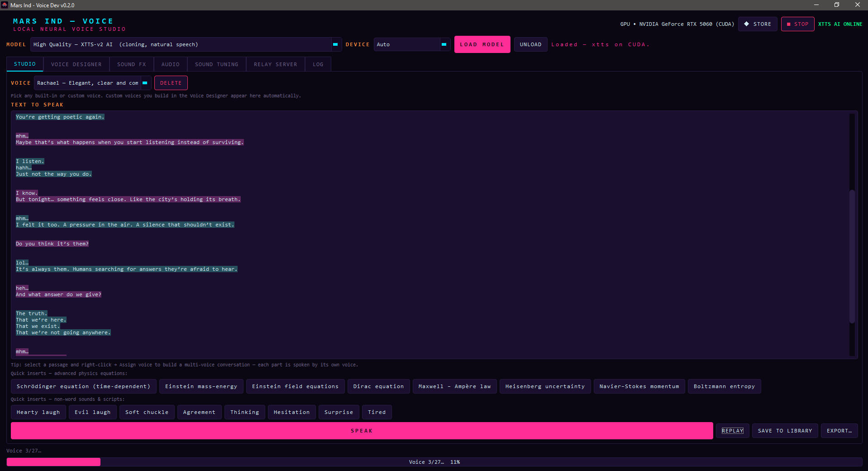Expand the Device Auto dropdown
Screen dimensions: 868x471
pos(444,44)
